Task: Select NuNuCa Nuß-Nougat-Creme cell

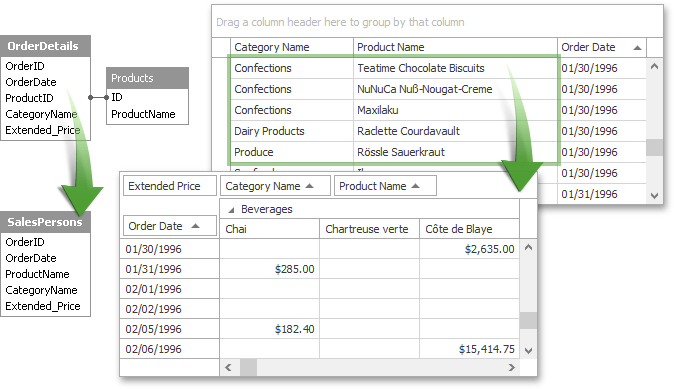Action: [455, 89]
